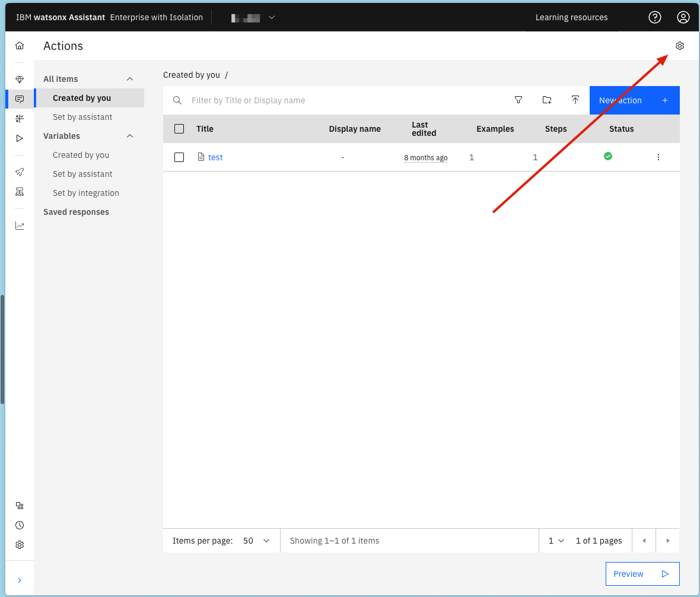Go to next page arrow
This screenshot has height=597, width=700.
coord(668,541)
